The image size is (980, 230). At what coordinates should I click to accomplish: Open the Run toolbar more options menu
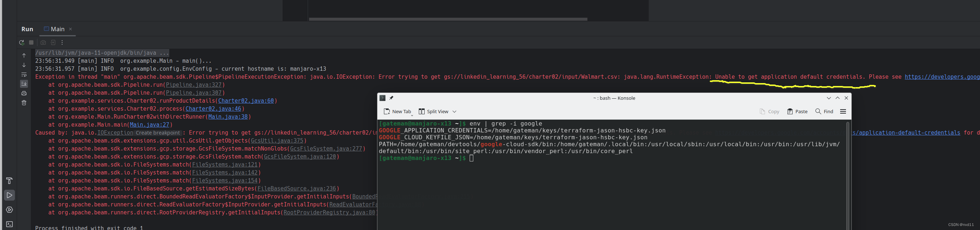coord(62,42)
